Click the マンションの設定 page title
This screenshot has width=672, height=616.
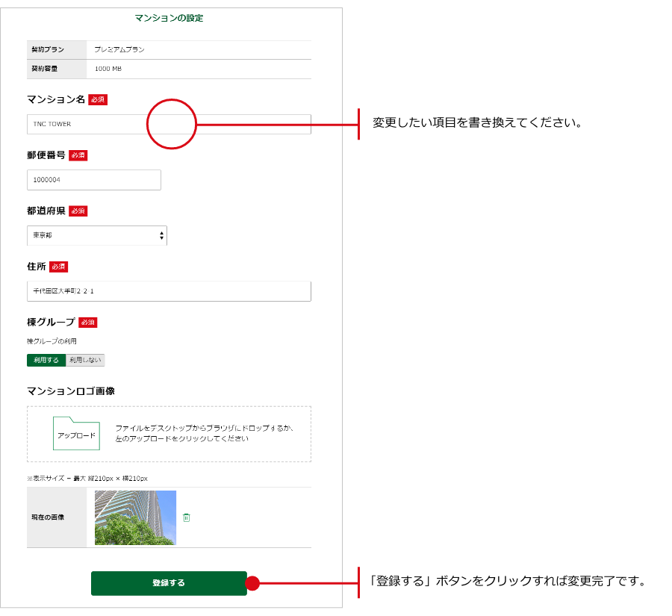click(169, 18)
